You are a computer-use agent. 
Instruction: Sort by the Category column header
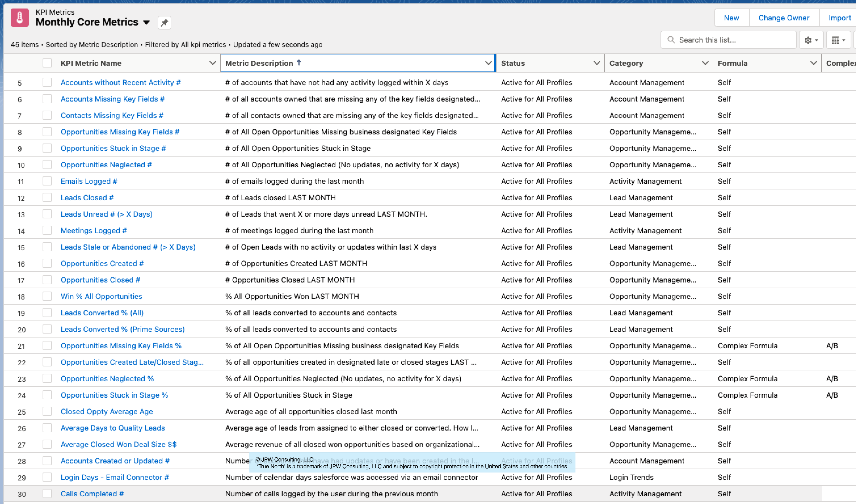tap(626, 63)
